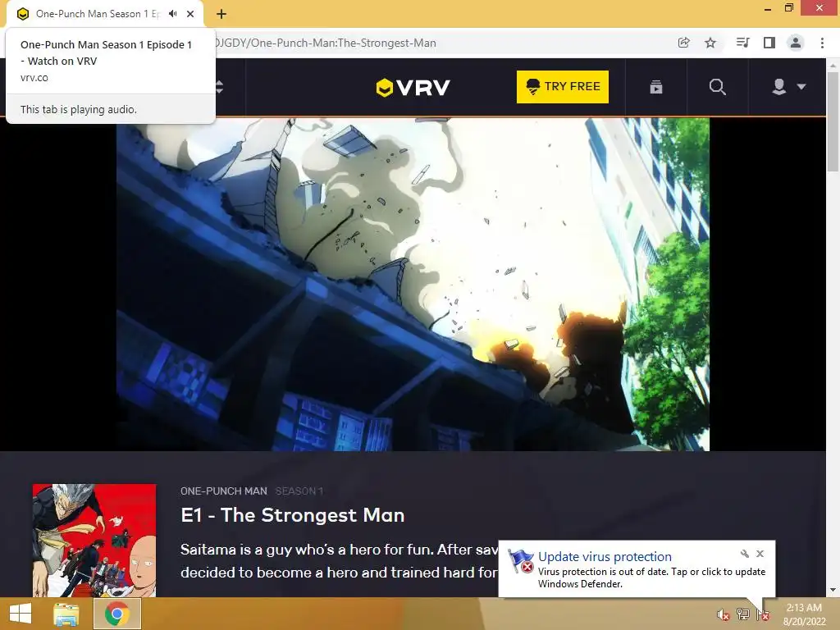
Task: Toggle Chrome's side panel icon
Action: 769,43
